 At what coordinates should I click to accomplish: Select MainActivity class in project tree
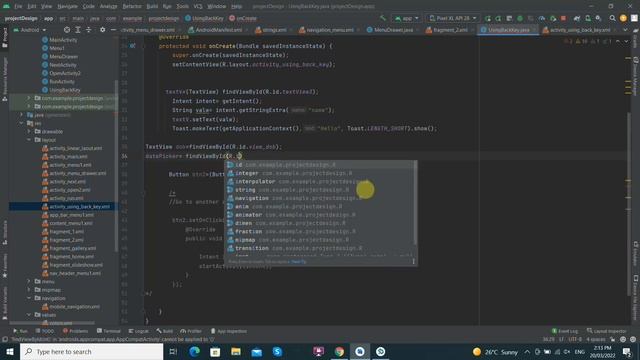[60, 40]
